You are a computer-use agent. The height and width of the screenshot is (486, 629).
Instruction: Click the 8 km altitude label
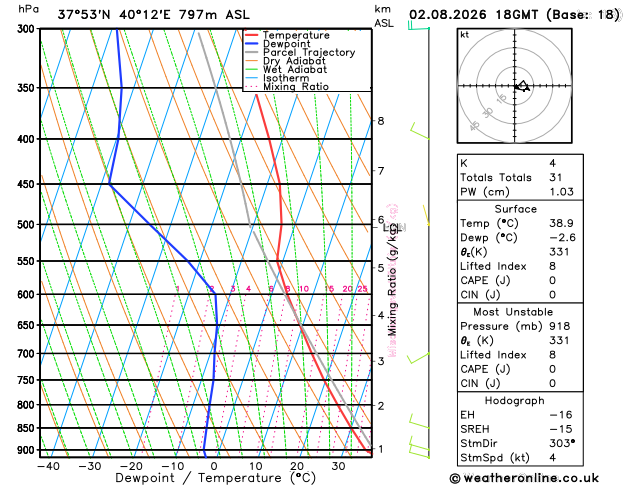381,121
